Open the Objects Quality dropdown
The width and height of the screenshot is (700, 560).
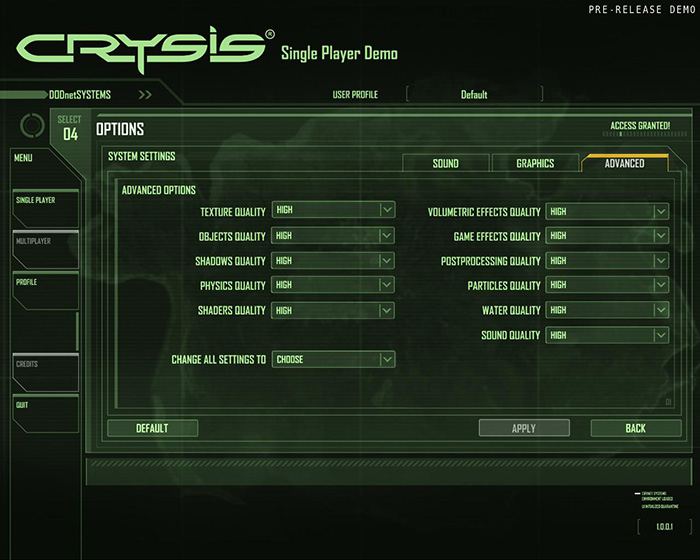pyautogui.click(x=333, y=236)
